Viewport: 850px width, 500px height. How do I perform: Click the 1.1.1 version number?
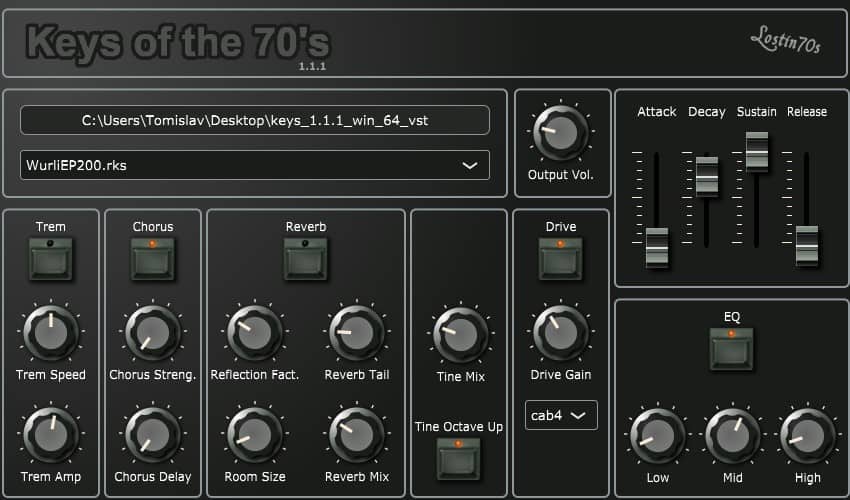point(312,67)
